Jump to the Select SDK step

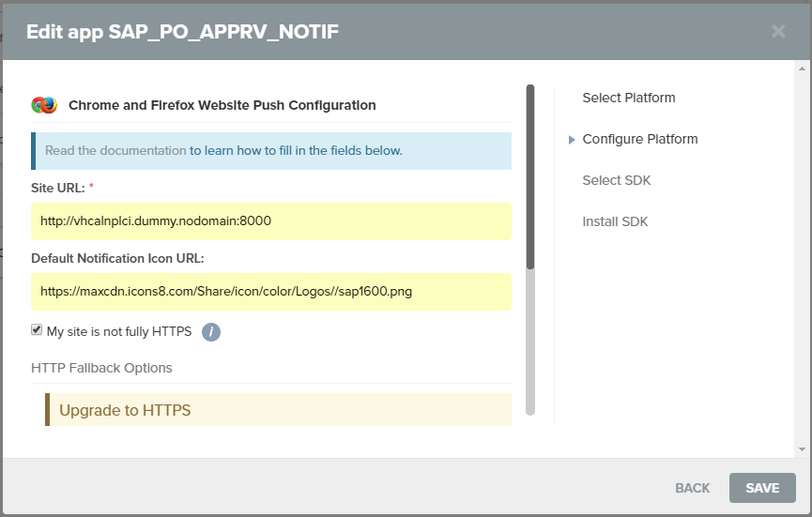click(616, 180)
